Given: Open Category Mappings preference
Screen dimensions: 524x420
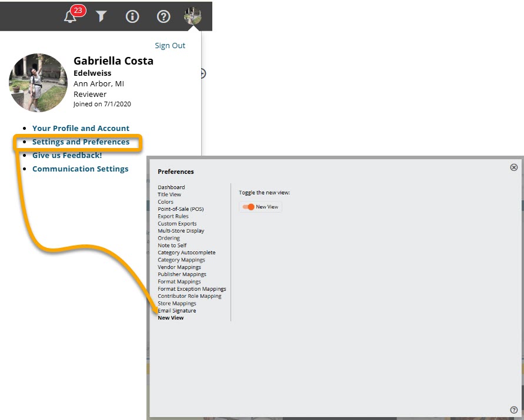Looking at the screenshot, I should point(181,260).
